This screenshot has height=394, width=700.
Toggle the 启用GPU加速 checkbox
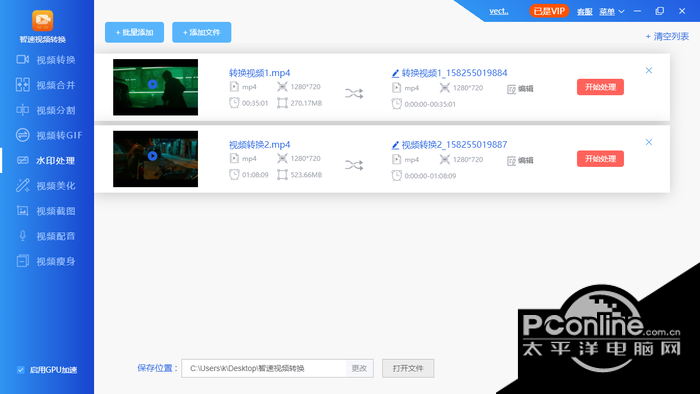coord(21,370)
